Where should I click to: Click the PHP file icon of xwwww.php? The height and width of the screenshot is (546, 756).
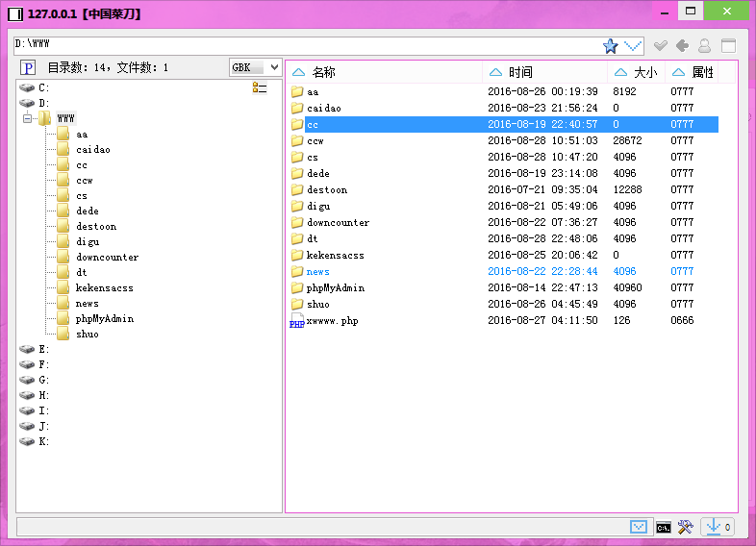coord(296,321)
